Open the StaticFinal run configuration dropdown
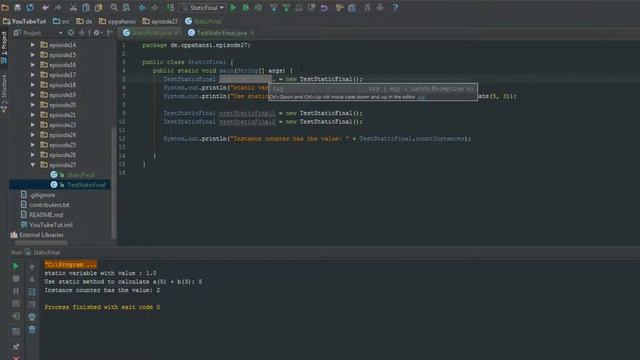 coord(204,7)
